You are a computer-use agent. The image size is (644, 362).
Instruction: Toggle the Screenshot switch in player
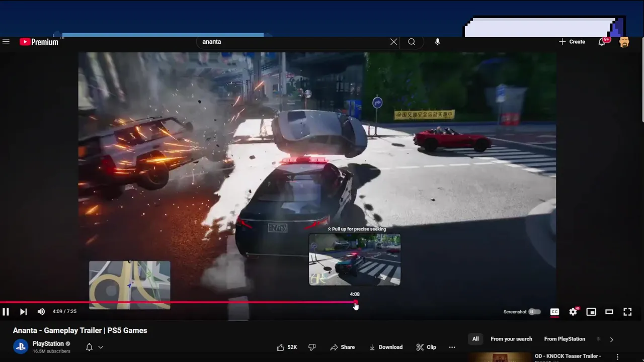click(x=534, y=312)
